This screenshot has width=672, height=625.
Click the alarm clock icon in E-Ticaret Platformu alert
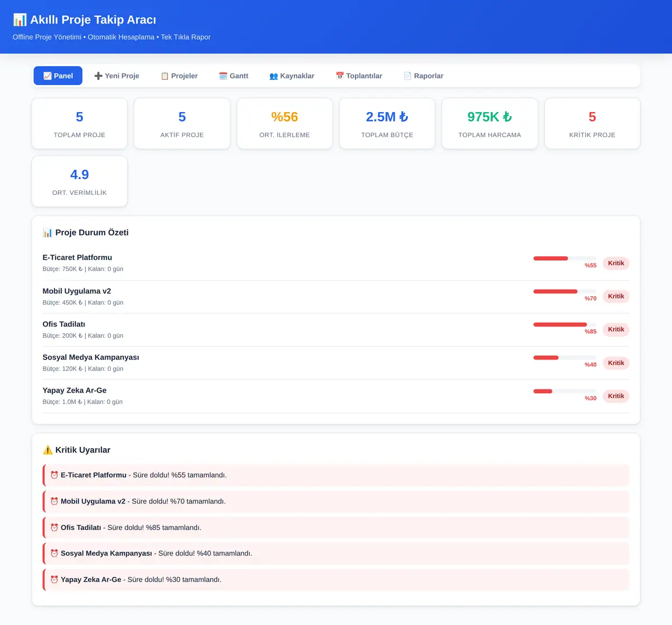(54, 475)
